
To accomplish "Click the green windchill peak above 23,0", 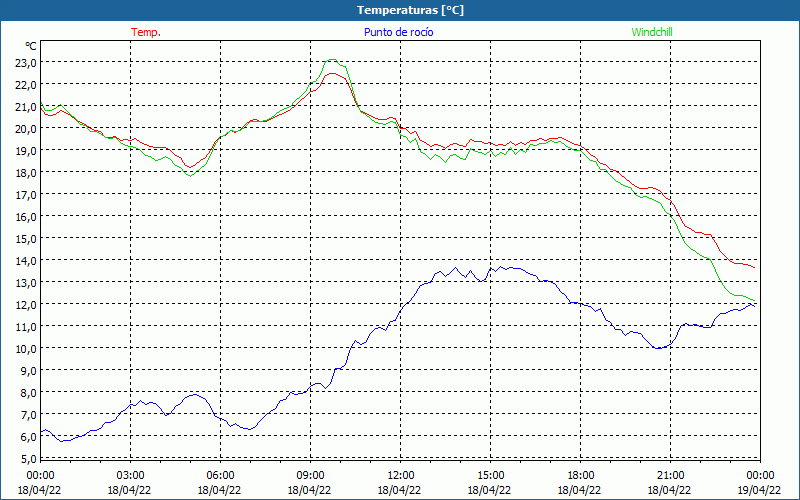I will [x=332, y=60].
